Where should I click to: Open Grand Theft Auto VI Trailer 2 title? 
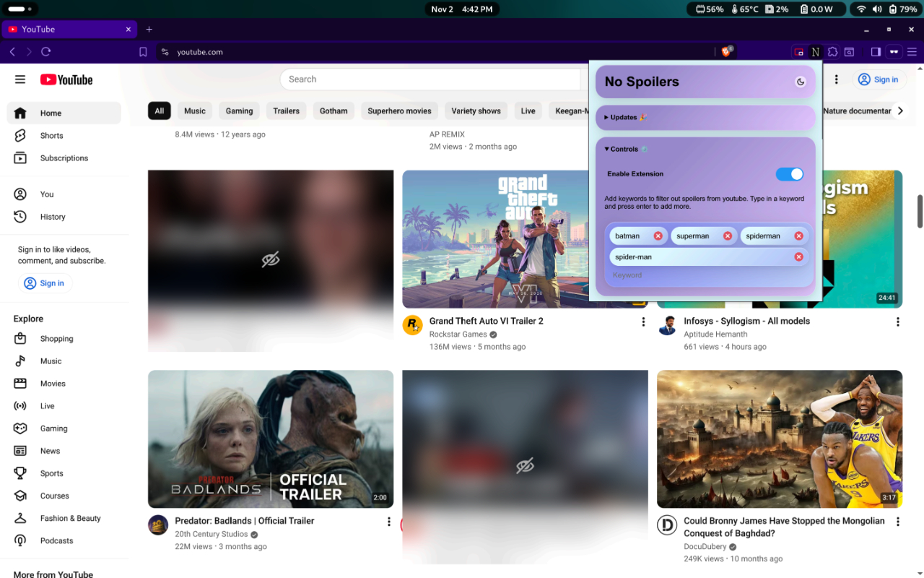coord(486,322)
